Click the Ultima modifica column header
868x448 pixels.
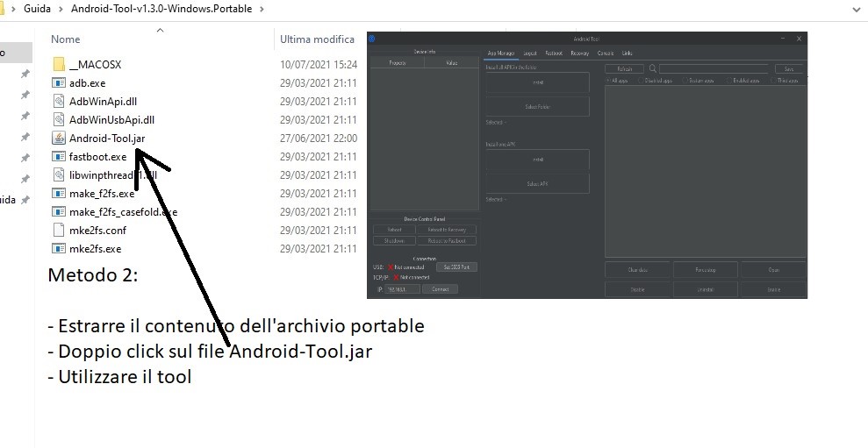pos(317,39)
